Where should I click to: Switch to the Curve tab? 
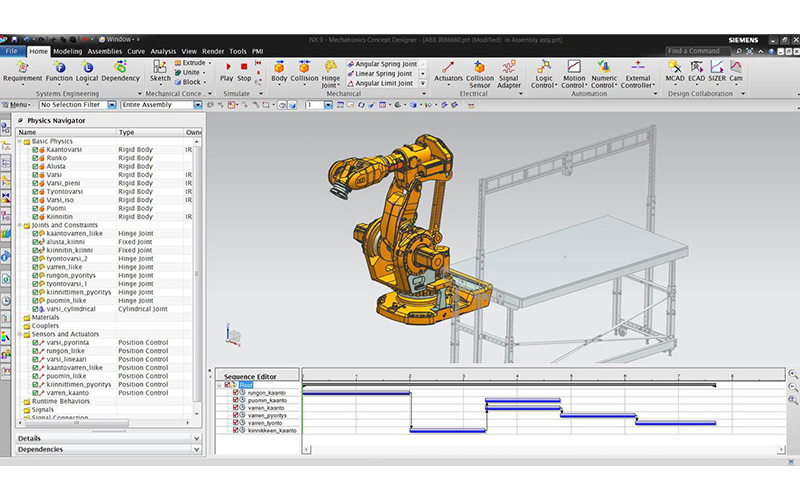point(136,51)
